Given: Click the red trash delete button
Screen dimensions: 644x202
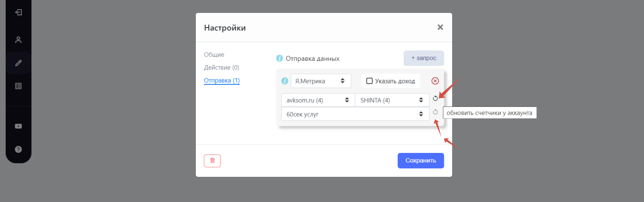Looking at the screenshot, I should click(212, 161).
